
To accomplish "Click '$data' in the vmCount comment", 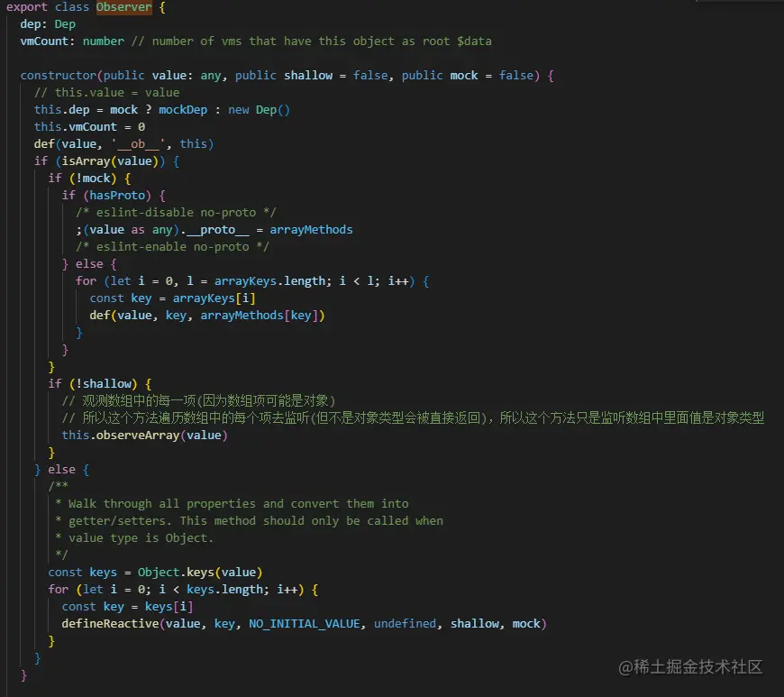I will coord(474,41).
